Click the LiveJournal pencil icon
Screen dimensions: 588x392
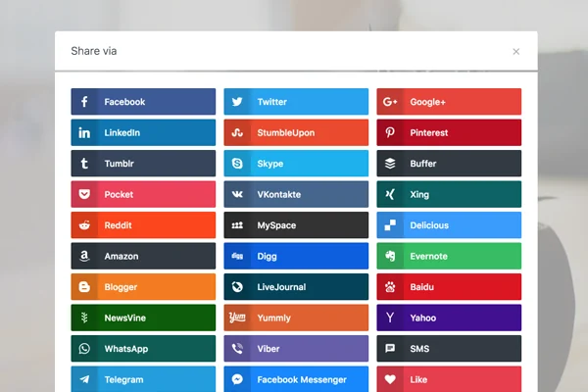tap(237, 286)
